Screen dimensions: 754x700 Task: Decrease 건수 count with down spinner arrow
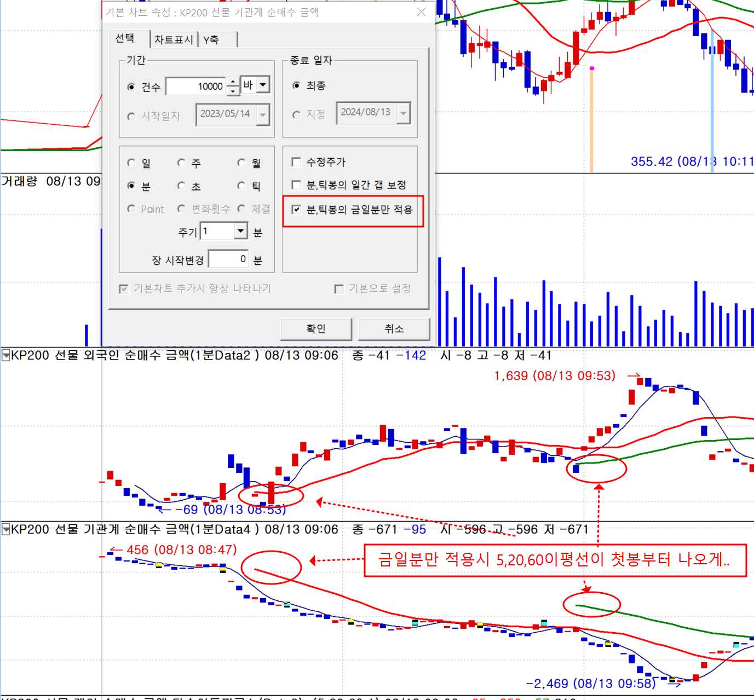[233, 90]
